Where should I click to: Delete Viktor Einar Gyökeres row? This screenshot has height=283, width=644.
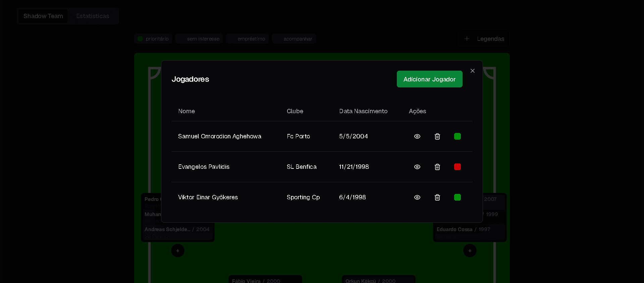437,197
